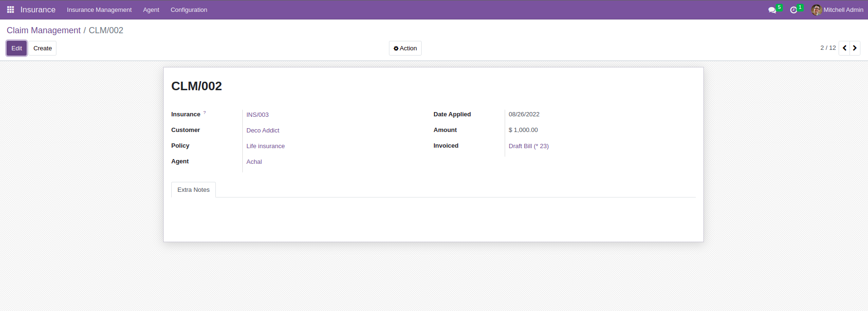Go back to Claim Management breadcrumb

pos(44,30)
